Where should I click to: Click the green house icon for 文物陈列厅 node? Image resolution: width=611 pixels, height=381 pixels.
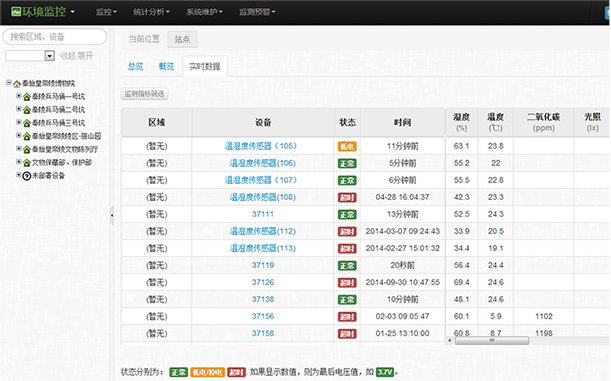(26, 150)
